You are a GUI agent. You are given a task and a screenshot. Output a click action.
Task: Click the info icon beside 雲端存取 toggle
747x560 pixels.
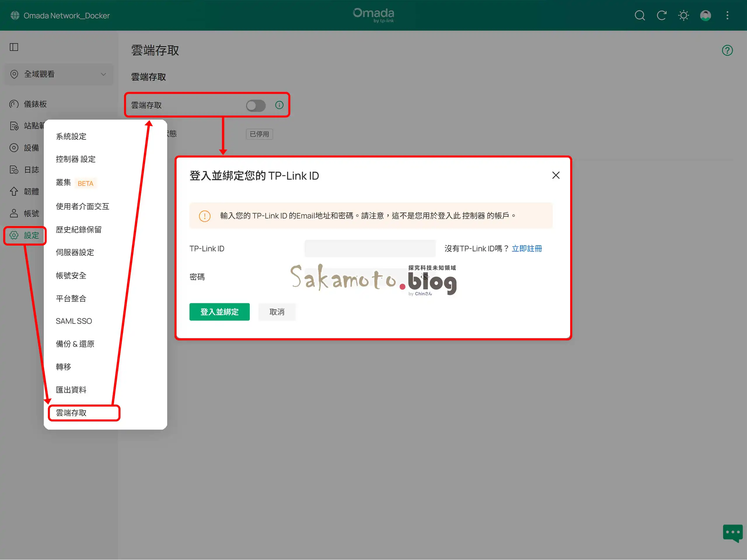tap(279, 105)
